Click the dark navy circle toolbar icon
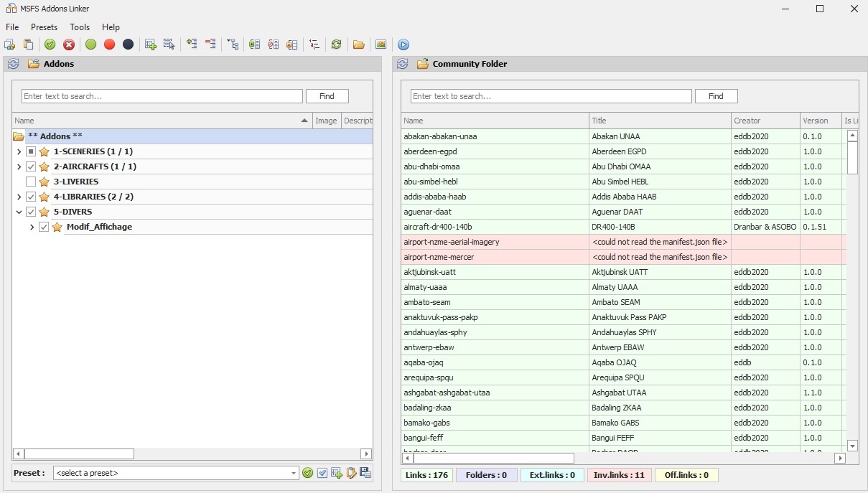Screen dimensions: 868x493 pos(128,44)
